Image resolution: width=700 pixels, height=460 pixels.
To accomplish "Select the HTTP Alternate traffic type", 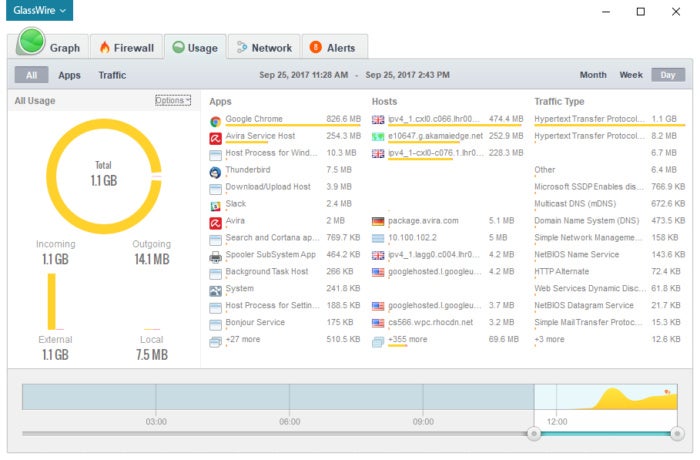I will pyautogui.click(x=562, y=272).
